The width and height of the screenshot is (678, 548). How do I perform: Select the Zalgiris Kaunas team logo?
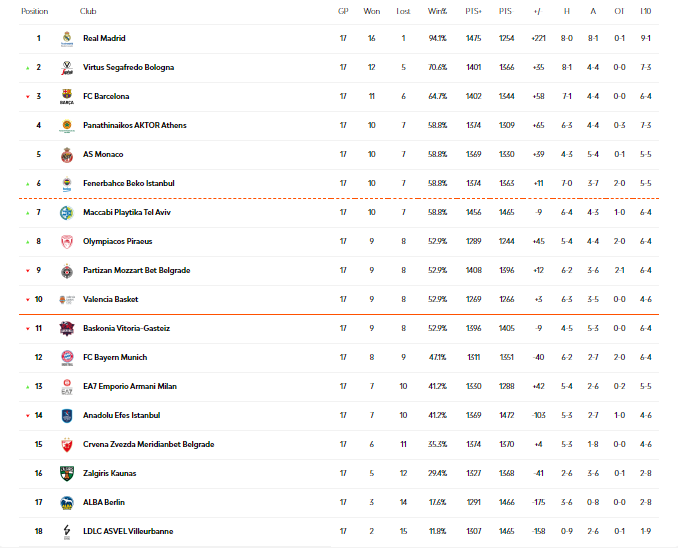pos(66,473)
